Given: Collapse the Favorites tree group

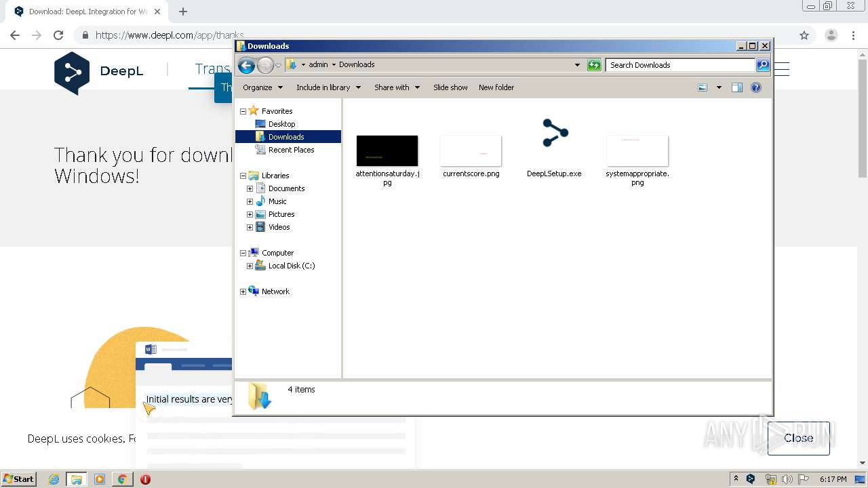Looking at the screenshot, I should click(243, 111).
